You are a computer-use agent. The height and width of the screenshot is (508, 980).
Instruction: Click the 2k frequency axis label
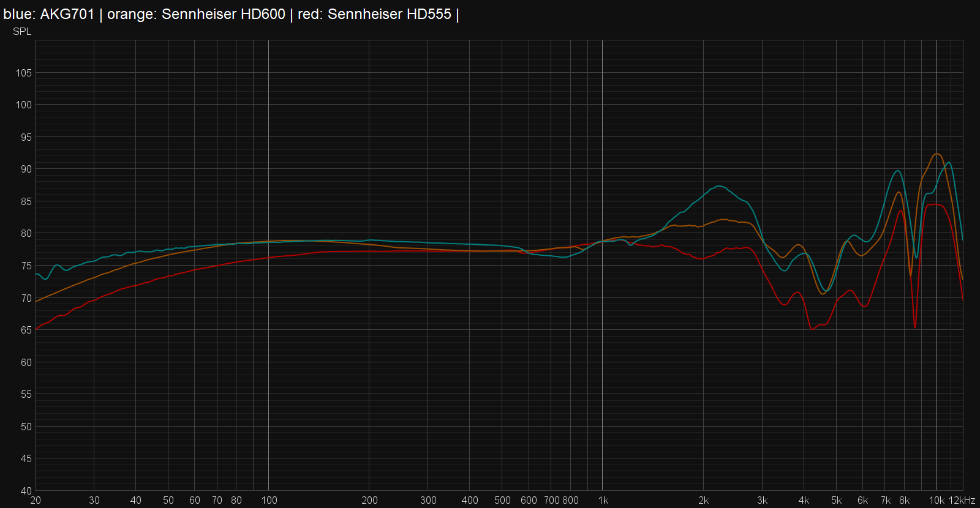[704, 500]
